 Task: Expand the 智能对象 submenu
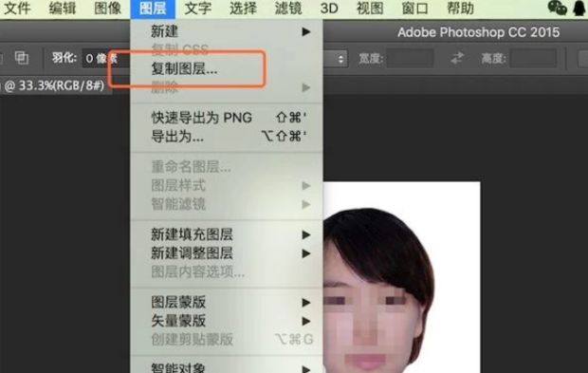(x=227, y=367)
